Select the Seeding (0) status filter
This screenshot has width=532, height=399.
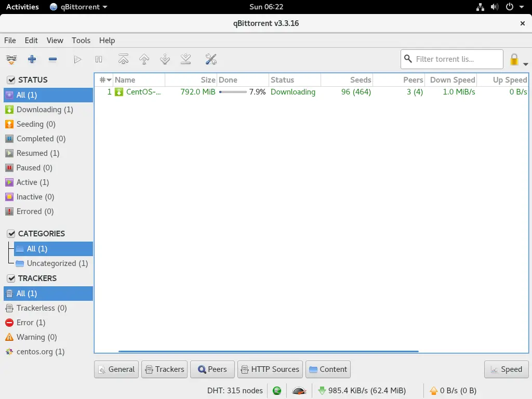pyautogui.click(x=48, y=124)
